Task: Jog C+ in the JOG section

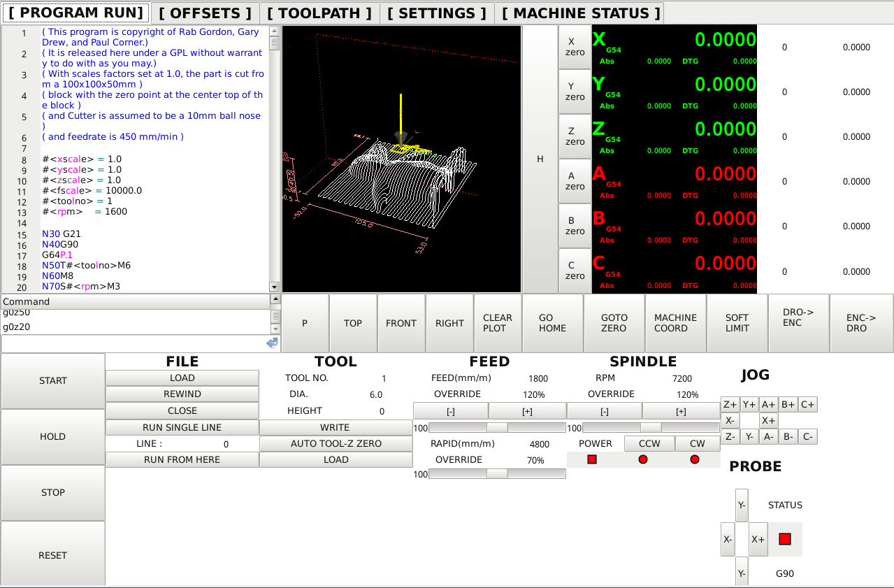Action: pyautogui.click(x=807, y=405)
